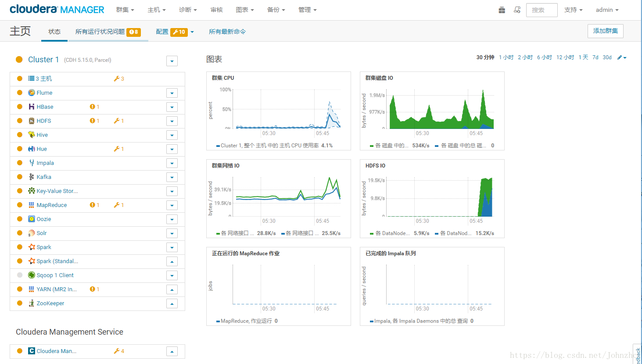Open Hue configuration wrench issue
Image resolution: width=642 pixels, height=364 pixels.
119,149
